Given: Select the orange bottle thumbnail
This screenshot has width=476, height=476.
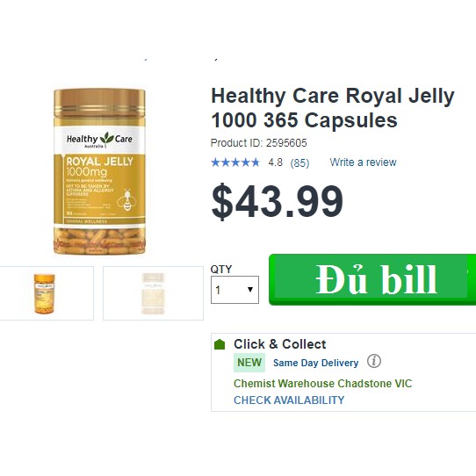Looking at the screenshot, I should point(45,293).
